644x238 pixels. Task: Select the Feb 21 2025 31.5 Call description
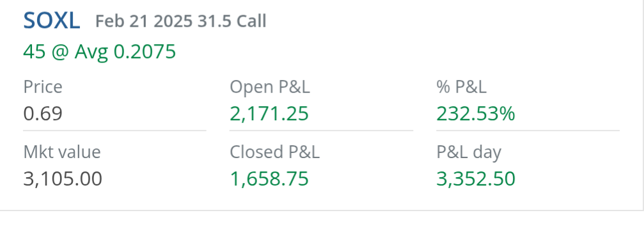coord(181,21)
